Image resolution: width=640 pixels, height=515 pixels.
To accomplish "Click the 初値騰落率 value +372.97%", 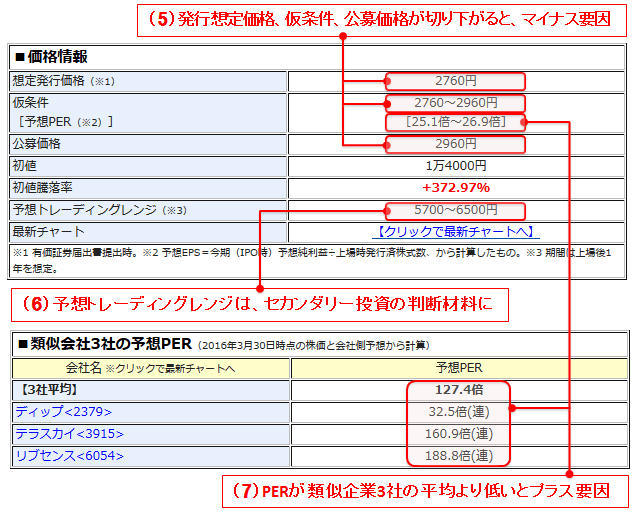I will (x=456, y=188).
